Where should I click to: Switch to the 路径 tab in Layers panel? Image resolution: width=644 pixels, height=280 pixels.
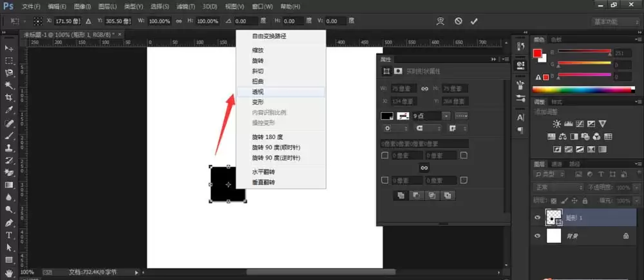pyautogui.click(x=574, y=163)
